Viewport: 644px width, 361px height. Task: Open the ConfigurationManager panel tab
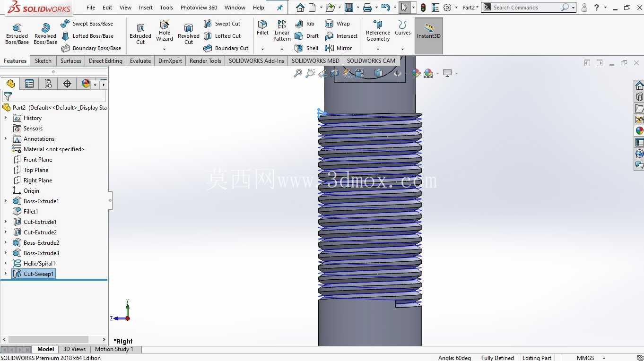(48, 84)
